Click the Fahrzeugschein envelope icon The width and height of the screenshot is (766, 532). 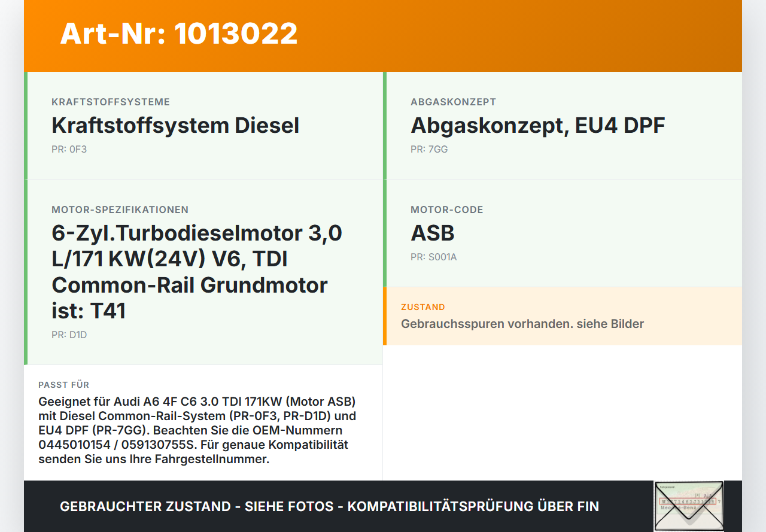click(x=688, y=506)
